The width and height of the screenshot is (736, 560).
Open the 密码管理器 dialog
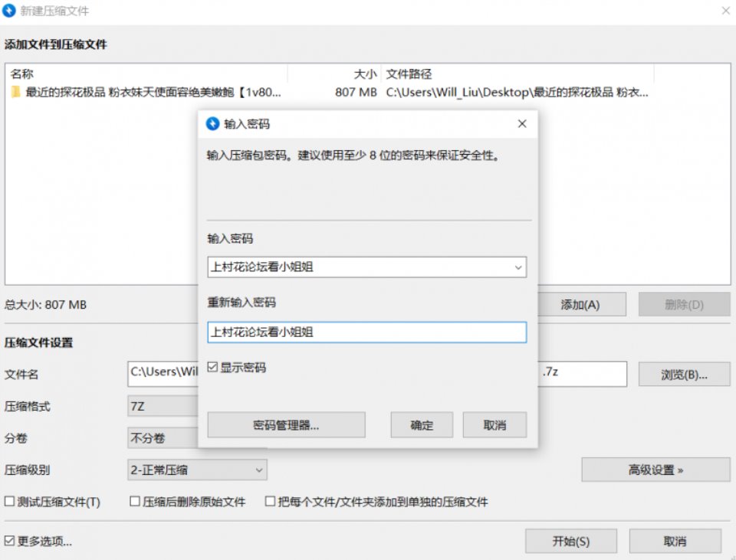tap(285, 424)
